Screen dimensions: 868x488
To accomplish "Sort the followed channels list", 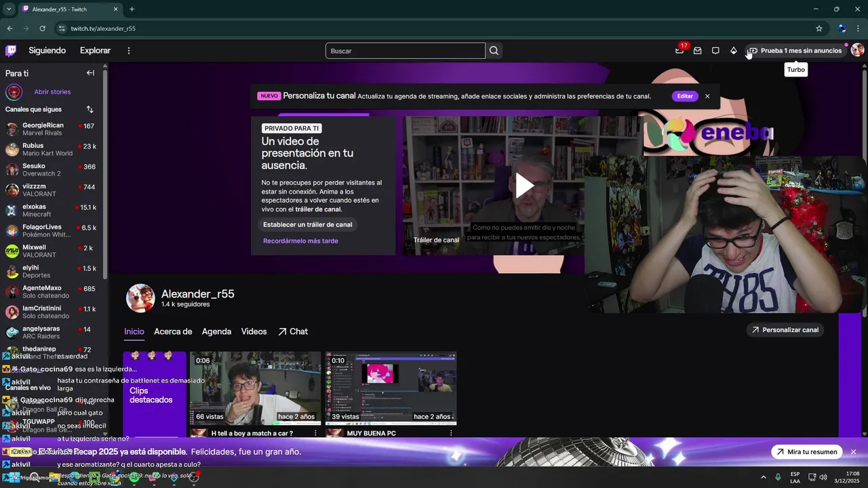I will (x=90, y=109).
